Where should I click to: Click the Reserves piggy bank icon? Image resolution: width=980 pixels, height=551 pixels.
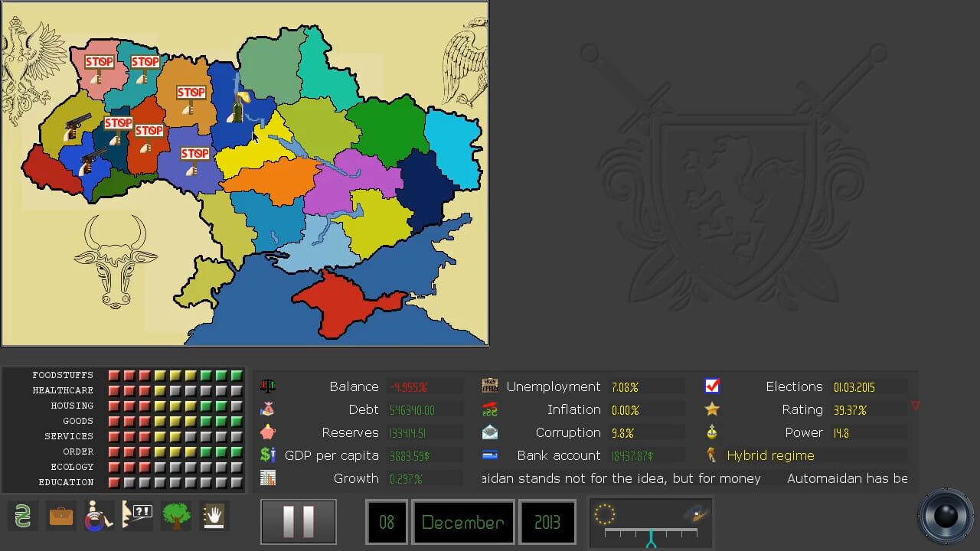pyautogui.click(x=267, y=432)
